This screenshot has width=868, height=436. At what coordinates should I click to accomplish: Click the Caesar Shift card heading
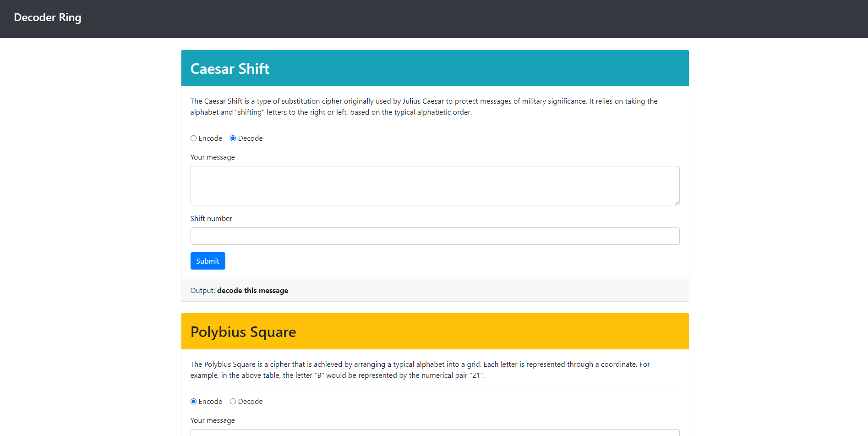click(229, 69)
